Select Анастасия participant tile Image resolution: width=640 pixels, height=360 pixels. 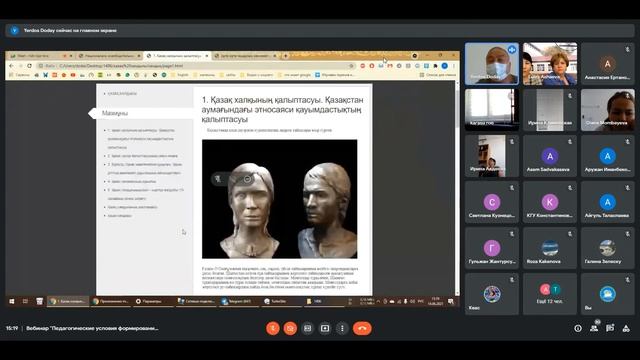point(607,64)
